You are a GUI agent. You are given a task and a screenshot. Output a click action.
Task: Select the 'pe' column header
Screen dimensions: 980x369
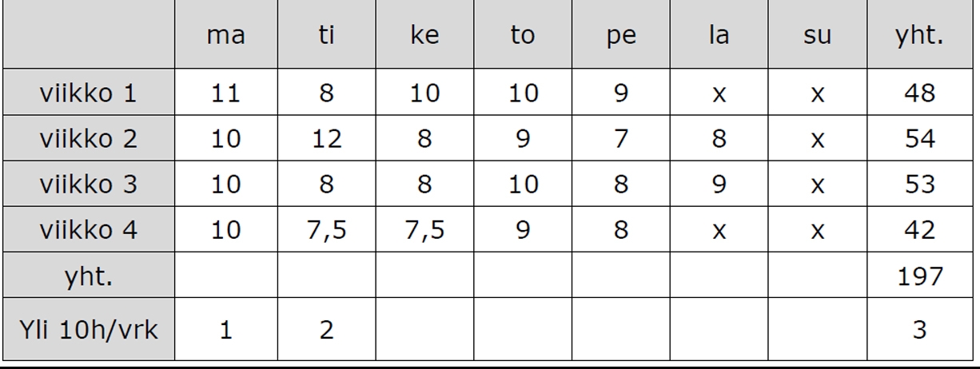coord(620,37)
